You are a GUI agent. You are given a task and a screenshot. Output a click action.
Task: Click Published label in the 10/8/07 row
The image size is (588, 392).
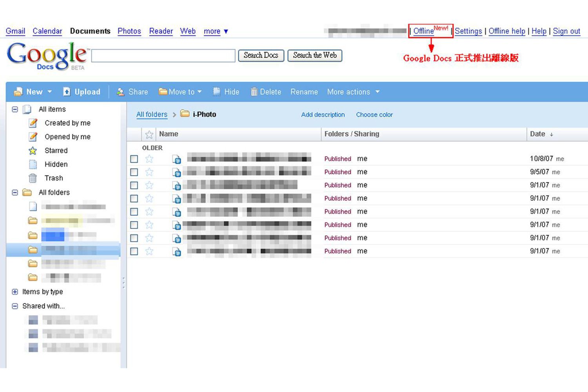(338, 159)
